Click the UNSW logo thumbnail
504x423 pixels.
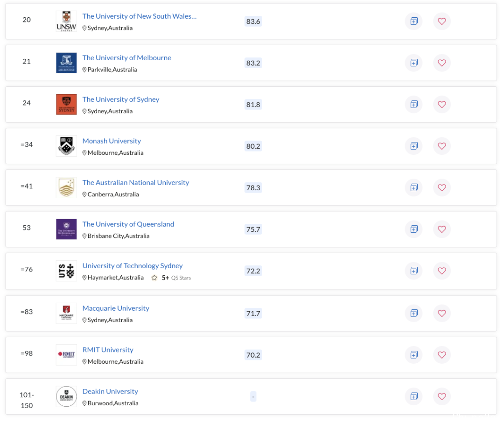pyautogui.click(x=66, y=21)
